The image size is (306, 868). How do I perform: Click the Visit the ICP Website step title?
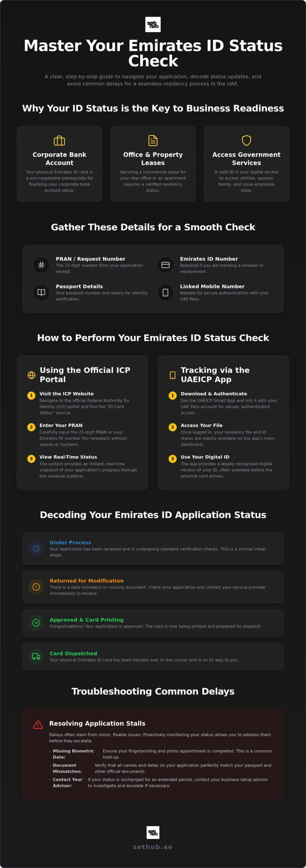click(x=66, y=394)
